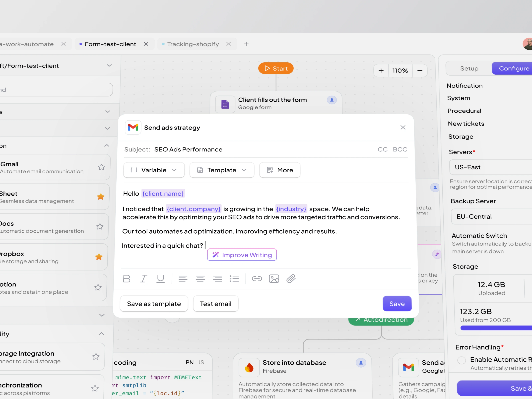Apply italic formatting to text

144,278
